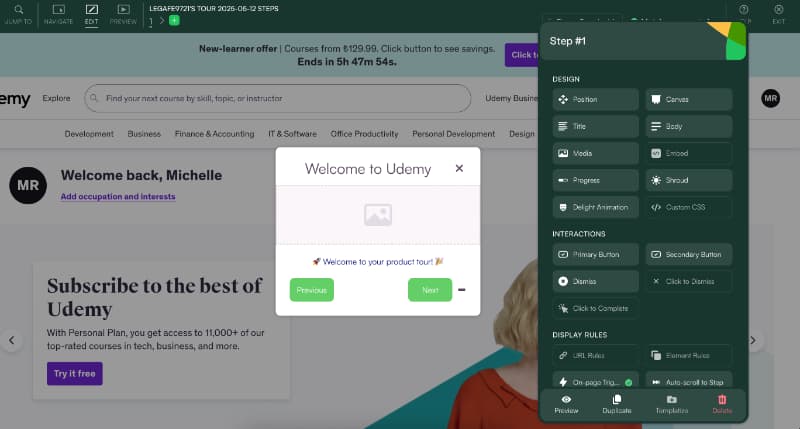Duplicate this step

click(617, 404)
